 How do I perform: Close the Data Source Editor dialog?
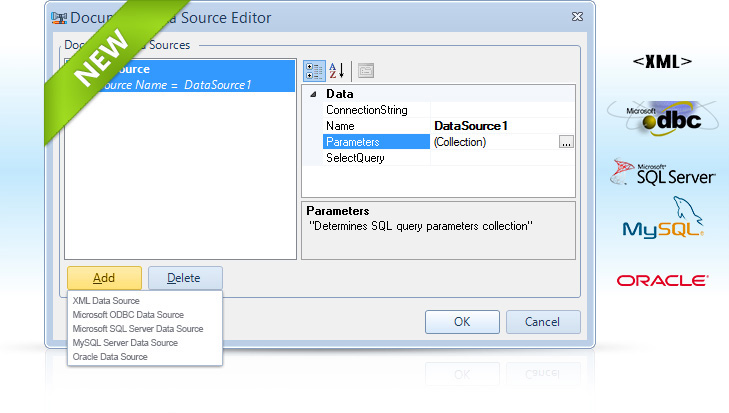[x=577, y=17]
